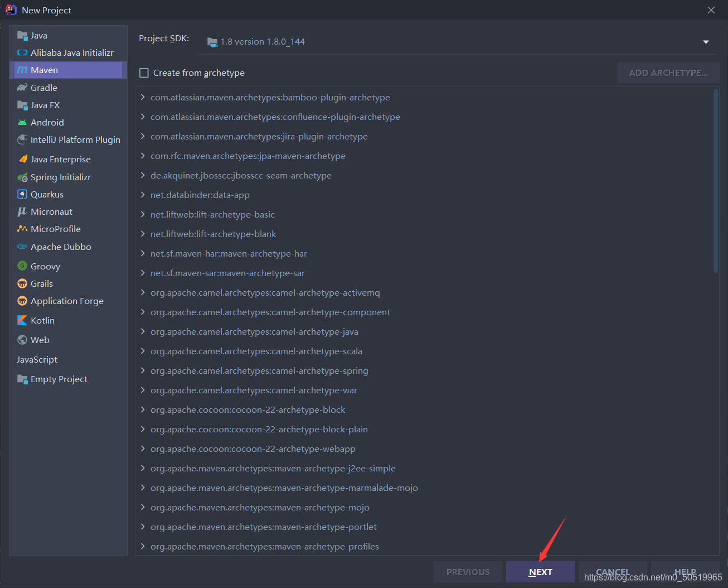Image resolution: width=728 pixels, height=588 pixels.
Task: Click the Maven icon in sidebar
Action: pos(22,70)
